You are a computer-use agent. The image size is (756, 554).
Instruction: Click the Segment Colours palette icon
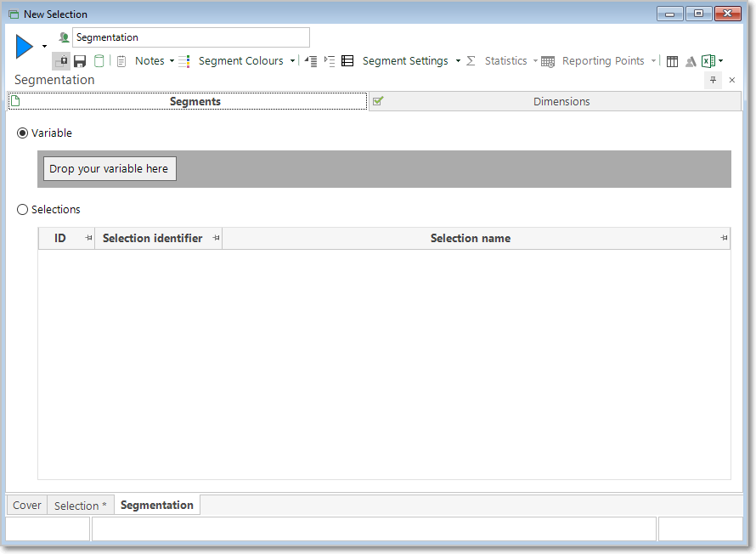(x=184, y=61)
